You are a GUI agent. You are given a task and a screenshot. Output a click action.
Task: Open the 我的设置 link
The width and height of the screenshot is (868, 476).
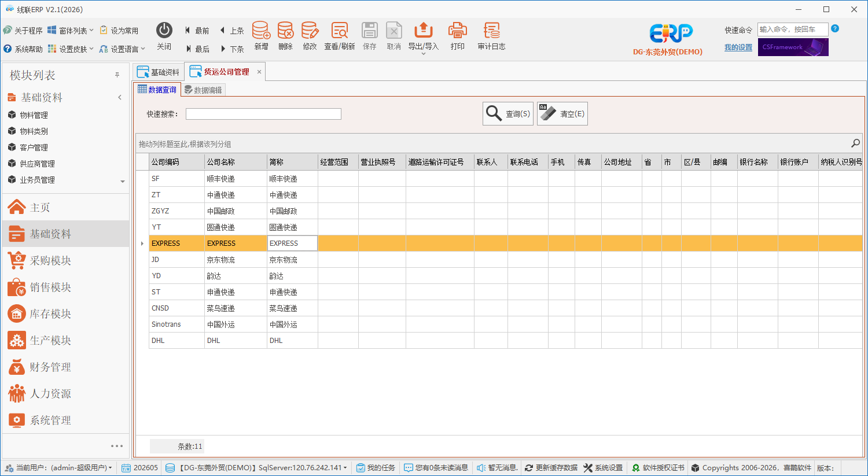click(x=738, y=47)
